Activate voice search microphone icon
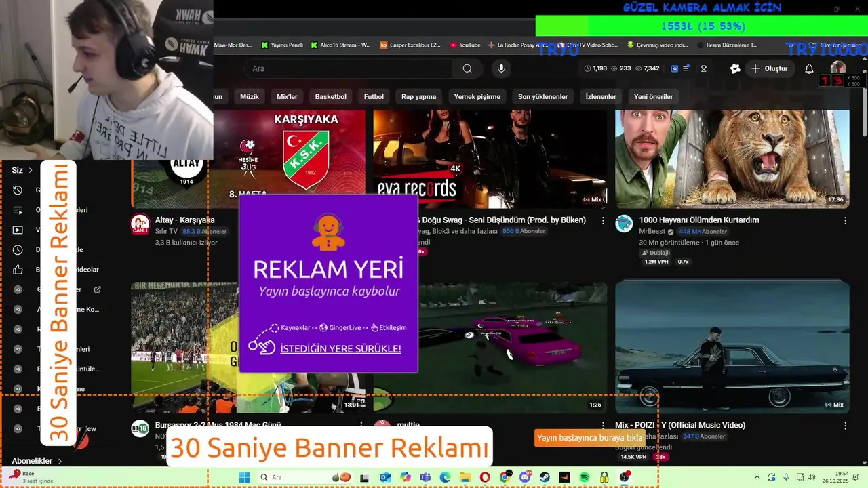Screen dimensions: 868x488 click(501, 68)
